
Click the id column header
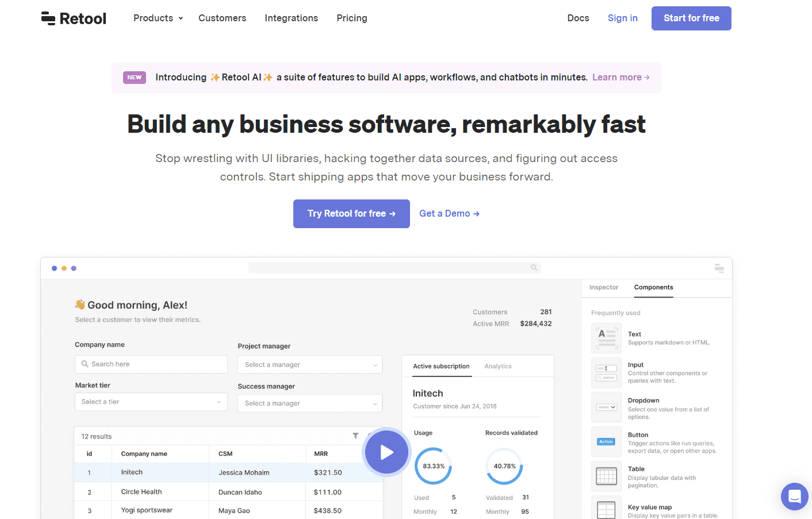click(89, 454)
